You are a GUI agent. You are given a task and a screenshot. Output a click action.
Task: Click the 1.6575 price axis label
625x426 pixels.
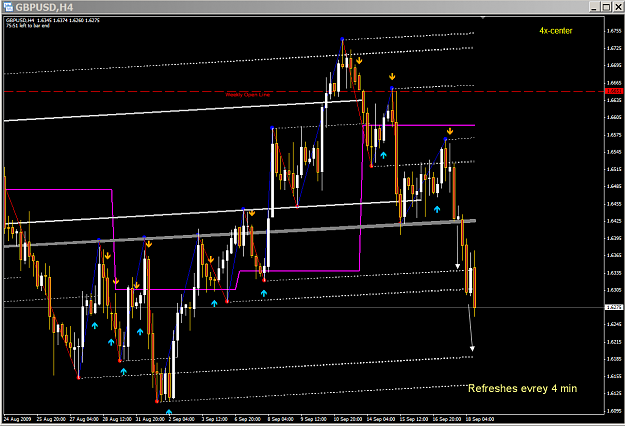pos(614,135)
